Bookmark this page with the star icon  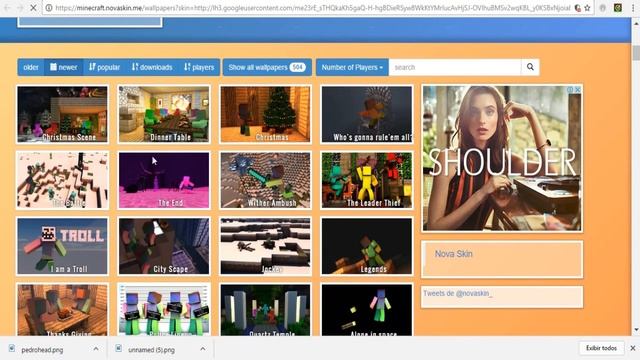point(587,8)
